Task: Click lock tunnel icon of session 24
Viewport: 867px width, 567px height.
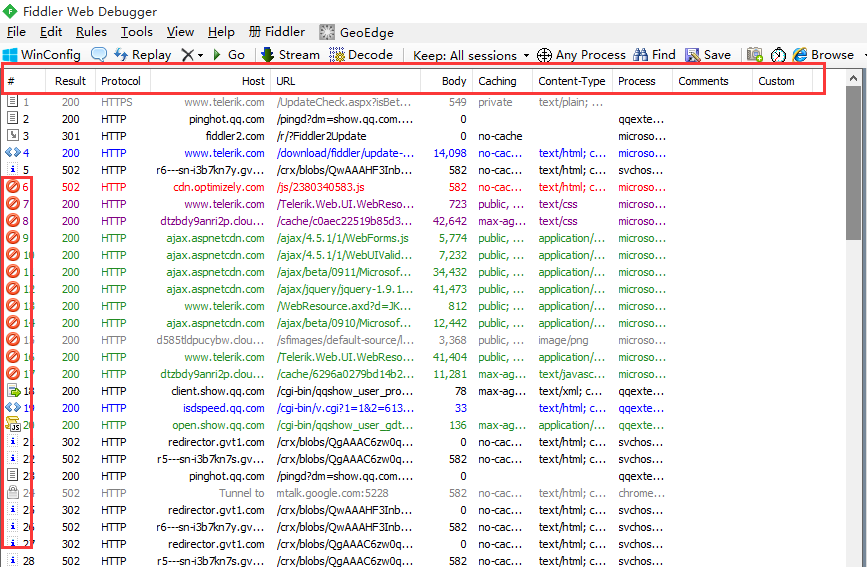Action: 12,492
